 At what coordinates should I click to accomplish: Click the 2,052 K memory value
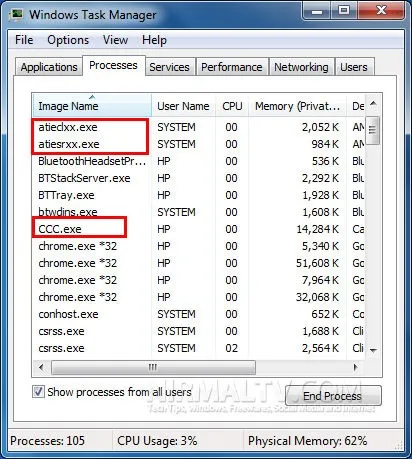point(320,127)
